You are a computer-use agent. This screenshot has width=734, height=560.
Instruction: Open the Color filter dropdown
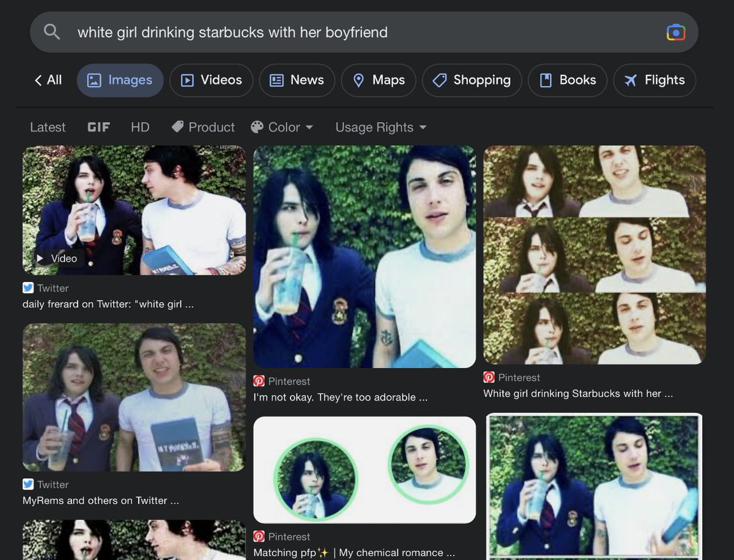point(282,127)
